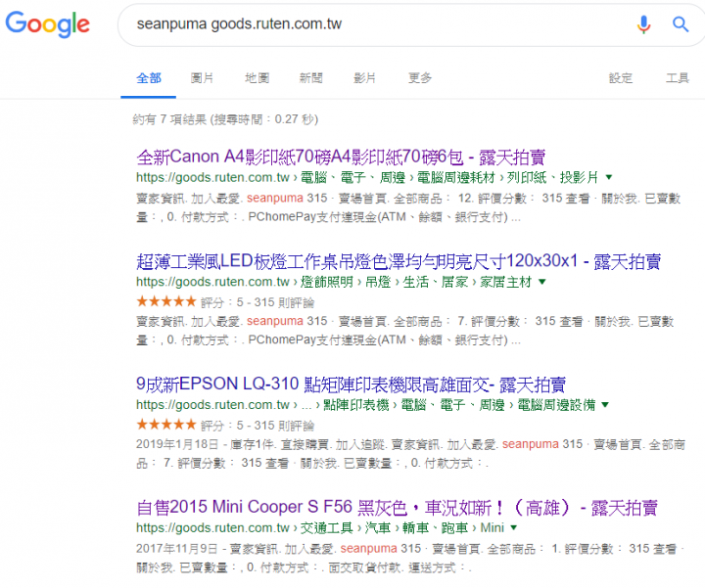
Task: Open the 更多 menu
Action: pyautogui.click(x=420, y=78)
